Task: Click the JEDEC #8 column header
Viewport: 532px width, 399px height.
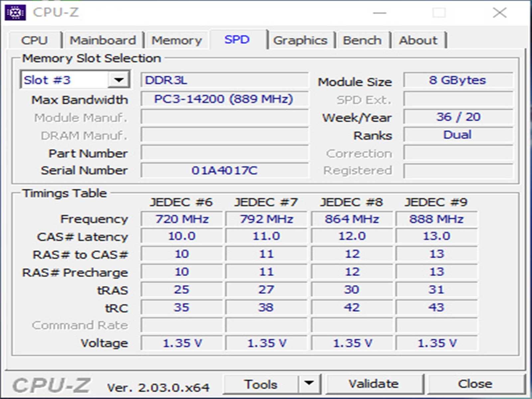Action: [351, 202]
